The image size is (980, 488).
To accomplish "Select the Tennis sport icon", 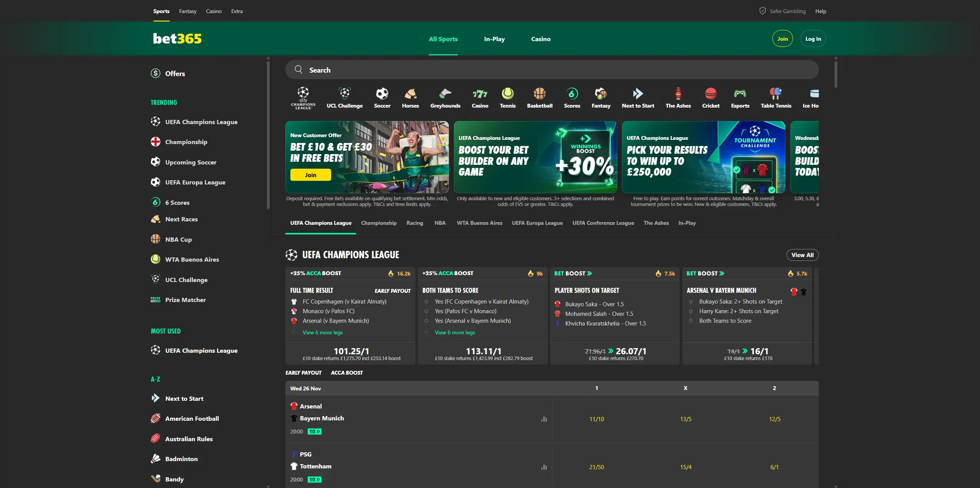I will coord(507,97).
